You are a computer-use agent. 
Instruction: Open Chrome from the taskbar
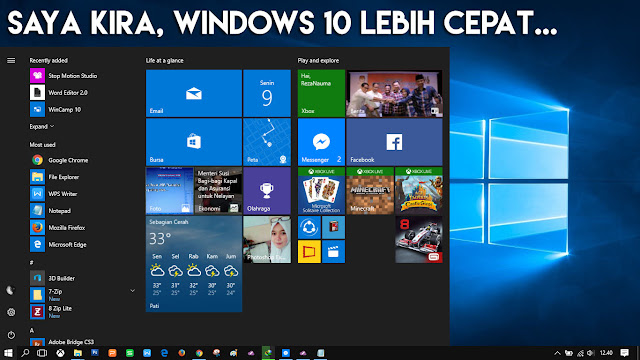coord(199,353)
